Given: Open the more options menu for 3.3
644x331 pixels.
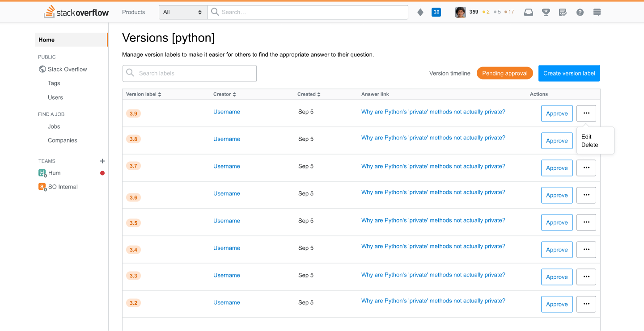Looking at the screenshot, I should pos(586,277).
